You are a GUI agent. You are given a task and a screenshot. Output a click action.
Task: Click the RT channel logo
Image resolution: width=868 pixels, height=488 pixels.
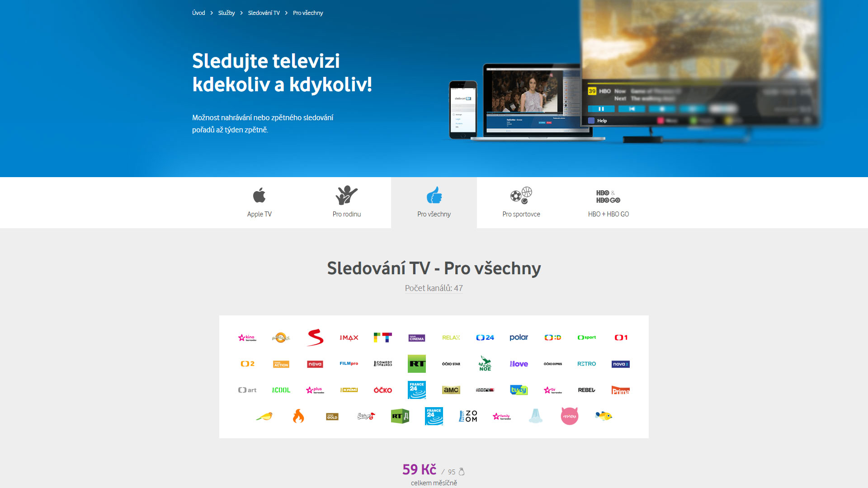[x=417, y=363]
